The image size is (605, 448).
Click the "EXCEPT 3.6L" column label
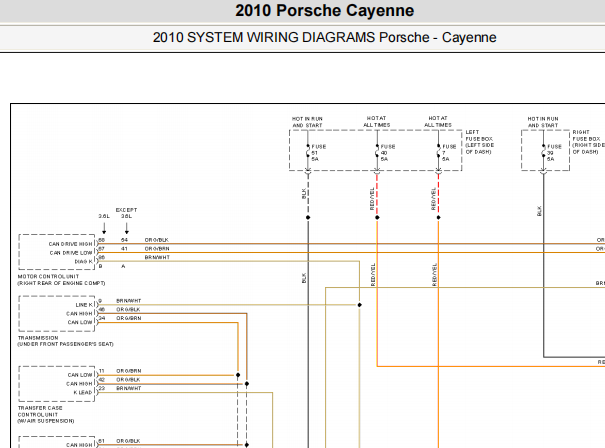click(x=127, y=213)
